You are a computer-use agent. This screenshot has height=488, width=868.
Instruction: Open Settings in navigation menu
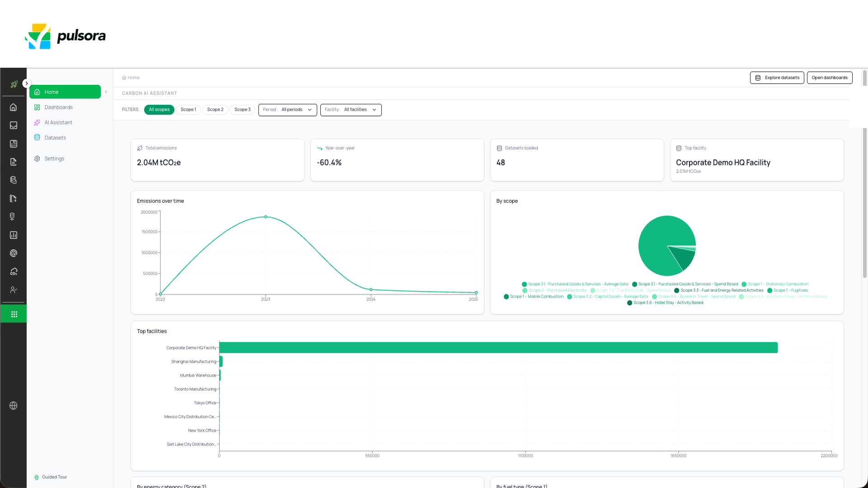[65, 159]
